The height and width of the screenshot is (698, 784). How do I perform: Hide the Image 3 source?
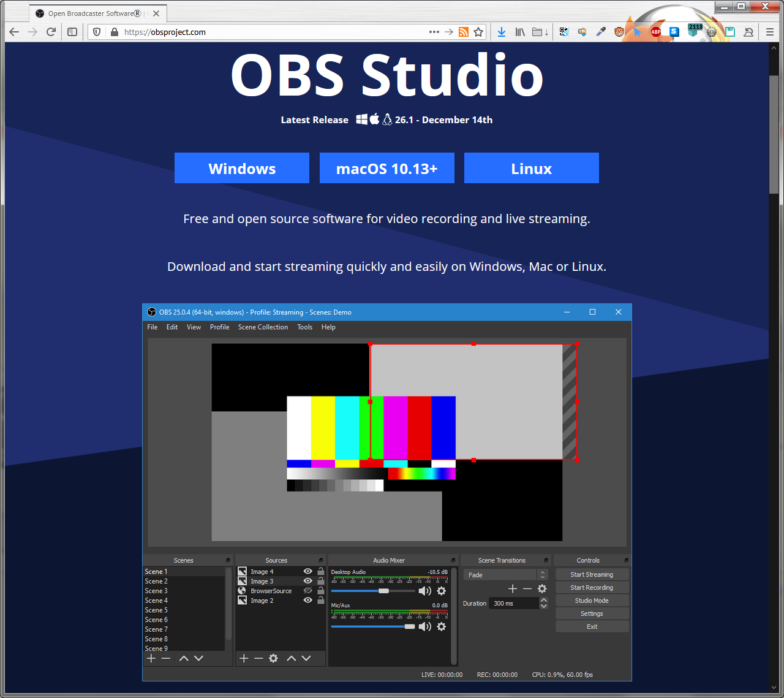(x=308, y=581)
